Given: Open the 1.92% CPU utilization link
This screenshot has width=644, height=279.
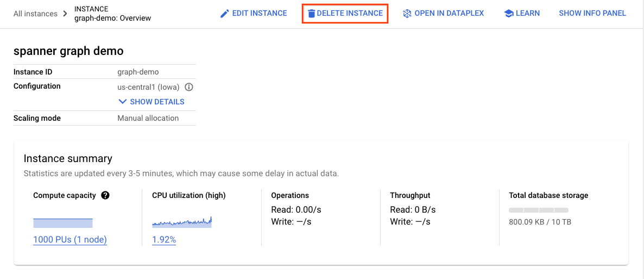Looking at the screenshot, I should 164,240.
